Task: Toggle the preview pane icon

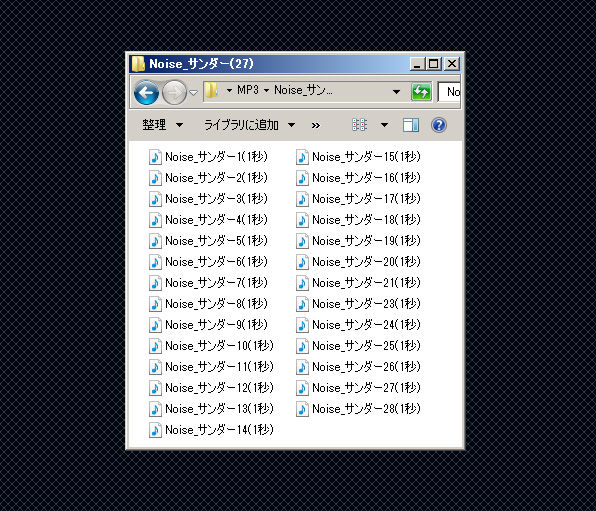Action: [411, 125]
